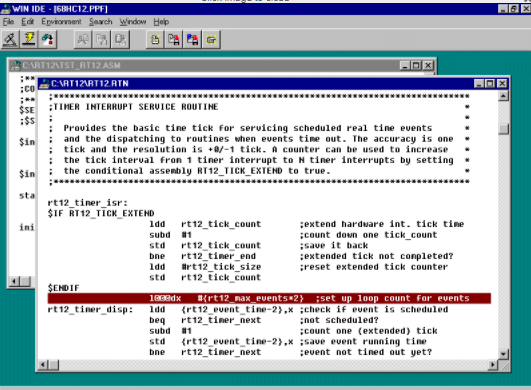Screen dimensions: 531x390
Task: Click the grayed-out Paste icon
Action: 120,40
